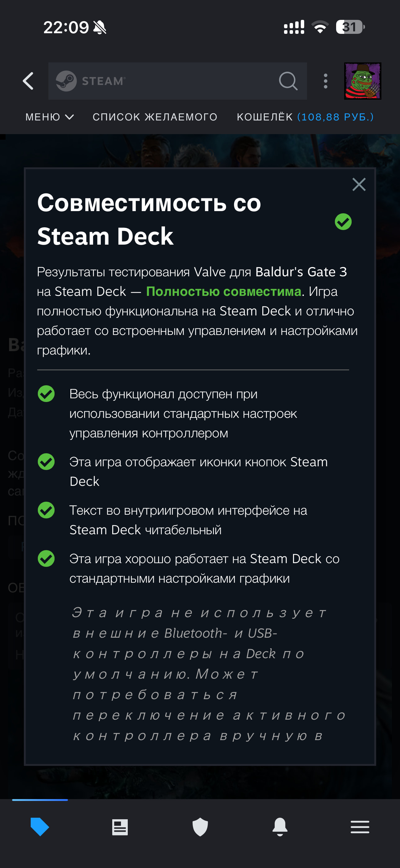The width and height of the screenshot is (400, 868).
Task: Open the three-dot options menu
Action: click(325, 81)
